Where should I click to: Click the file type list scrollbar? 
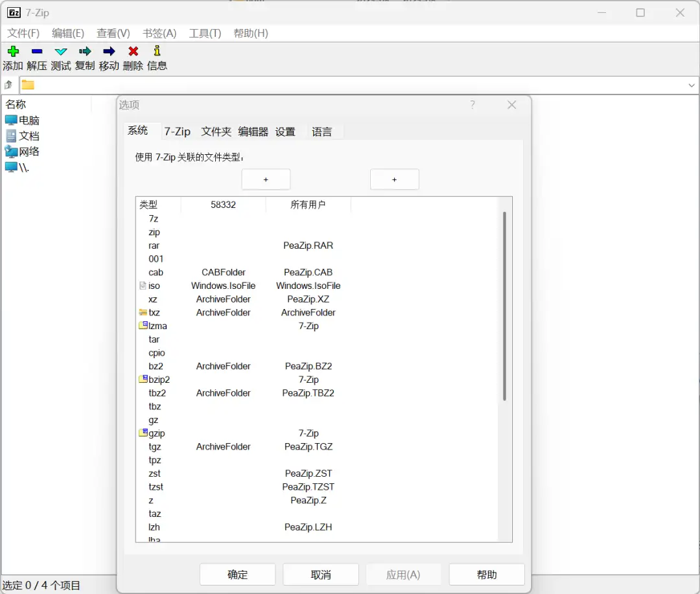[504, 306]
